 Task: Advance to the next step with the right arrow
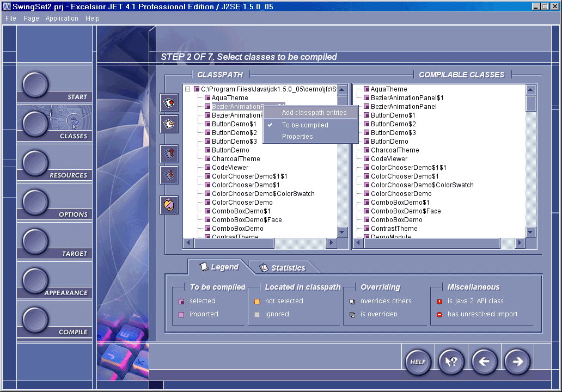(517, 362)
